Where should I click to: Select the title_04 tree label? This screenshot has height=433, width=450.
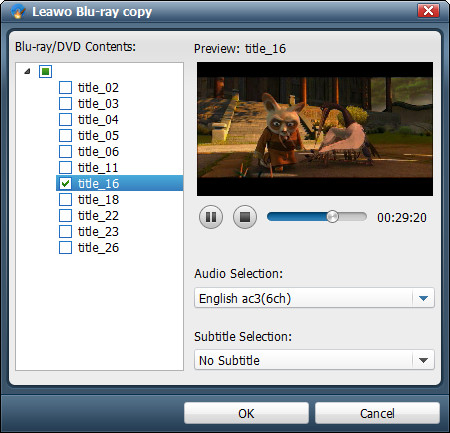(x=98, y=120)
